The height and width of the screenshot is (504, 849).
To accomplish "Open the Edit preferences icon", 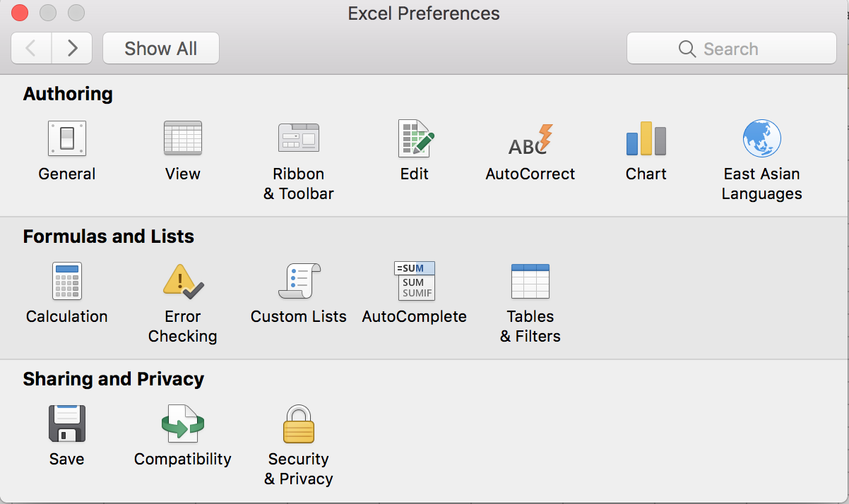I will [415, 138].
